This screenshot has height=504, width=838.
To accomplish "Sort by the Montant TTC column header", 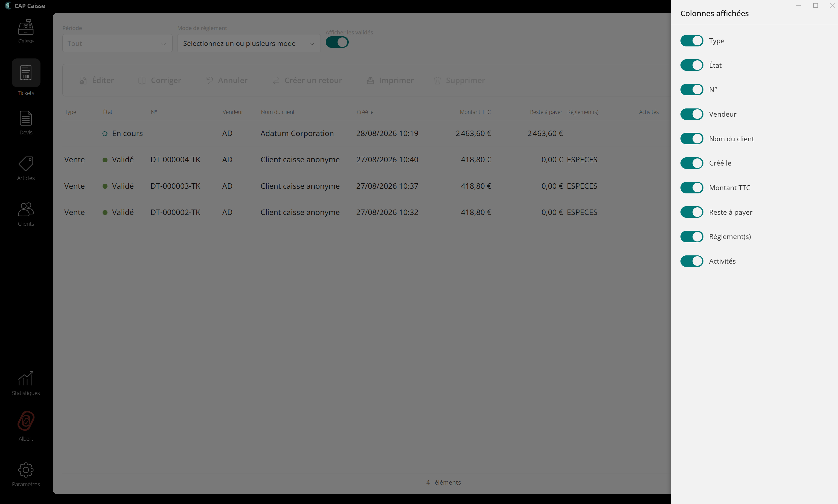I will [x=475, y=112].
